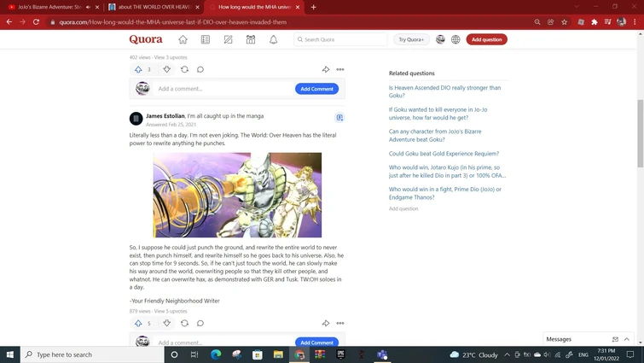Screen dimensions: 644x363
Task: Upvote the answer with 3 upvotes
Action: point(138,69)
